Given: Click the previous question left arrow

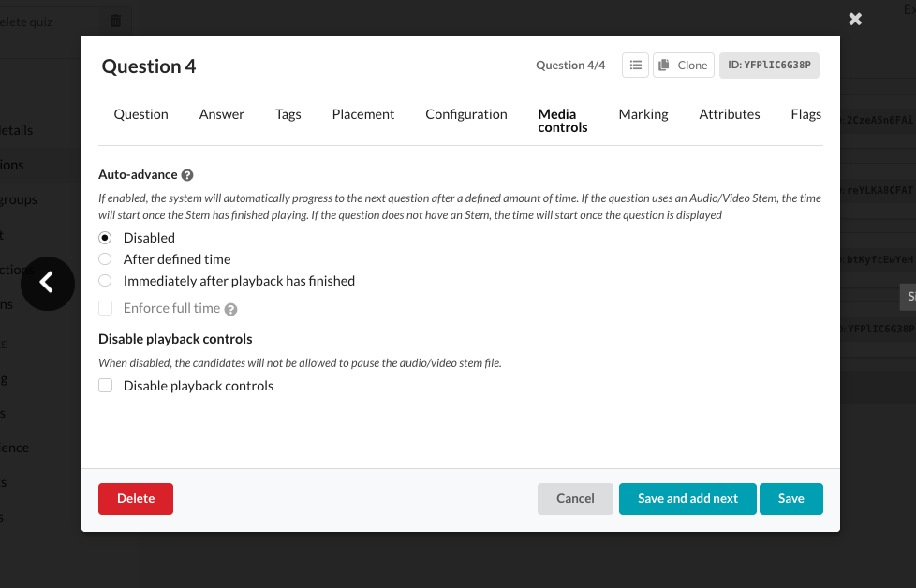Looking at the screenshot, I should [x=47, y=283].
